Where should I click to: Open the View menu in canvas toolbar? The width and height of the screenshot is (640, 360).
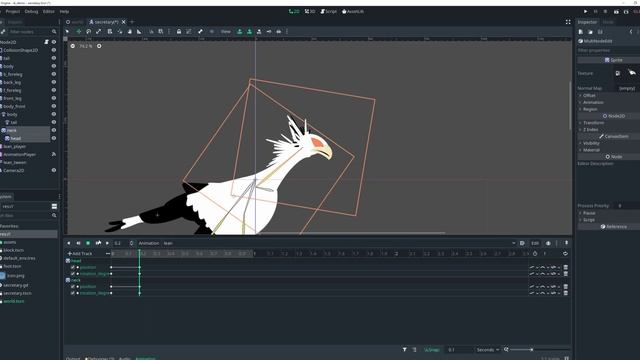point(226,31)
